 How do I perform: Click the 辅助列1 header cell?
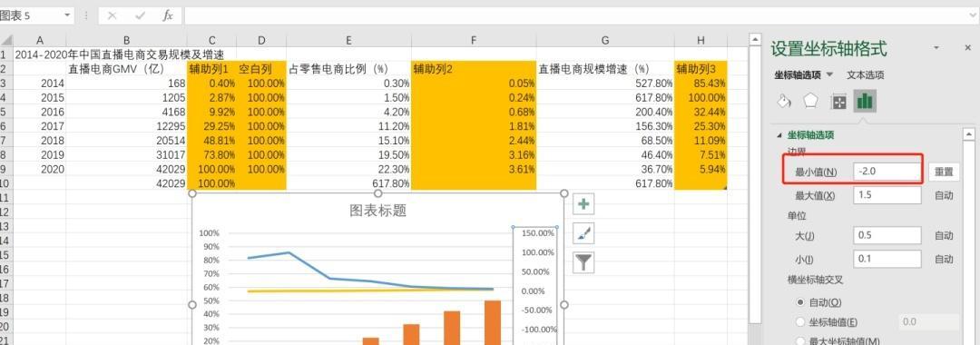click(x=211, y=69)
